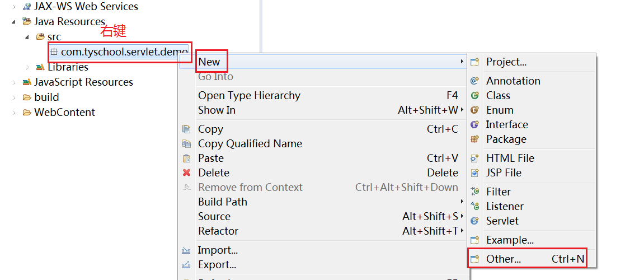Viewport: 644px width, 280px height.
Task: Open the Build Path submenu
Action: pos(222,202)
